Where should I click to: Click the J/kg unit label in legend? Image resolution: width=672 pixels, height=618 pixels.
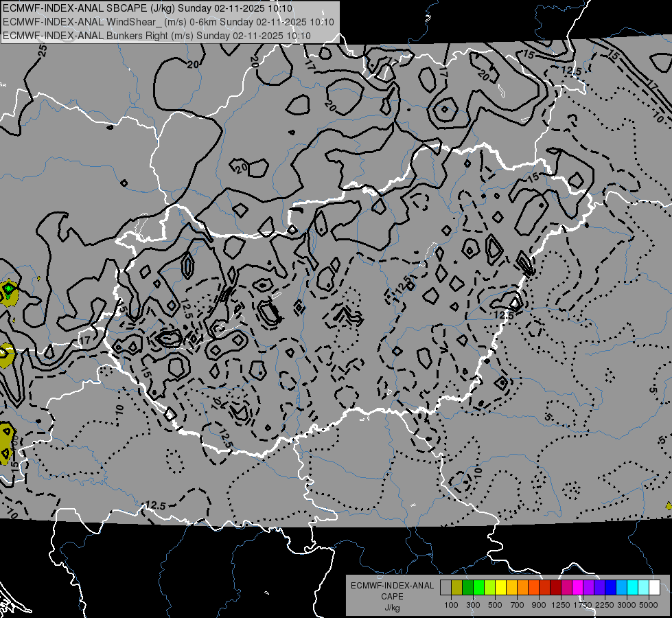tap(392, 608)
